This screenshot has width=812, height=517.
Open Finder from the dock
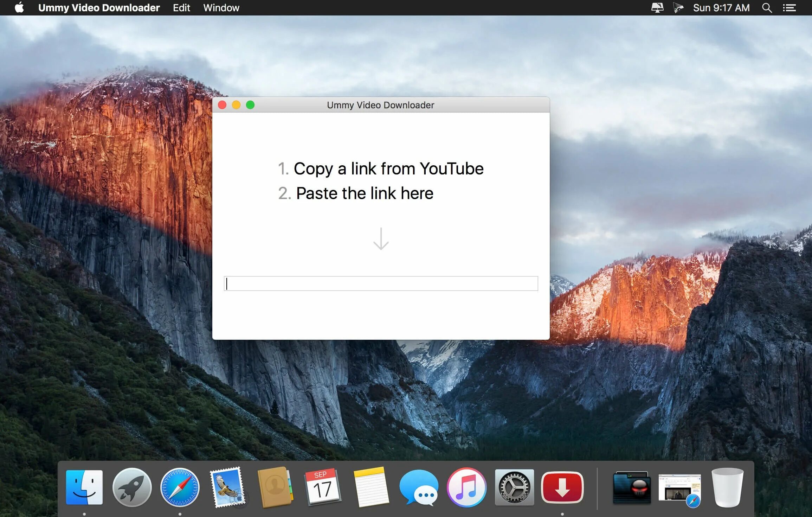[x=84, y=487]
